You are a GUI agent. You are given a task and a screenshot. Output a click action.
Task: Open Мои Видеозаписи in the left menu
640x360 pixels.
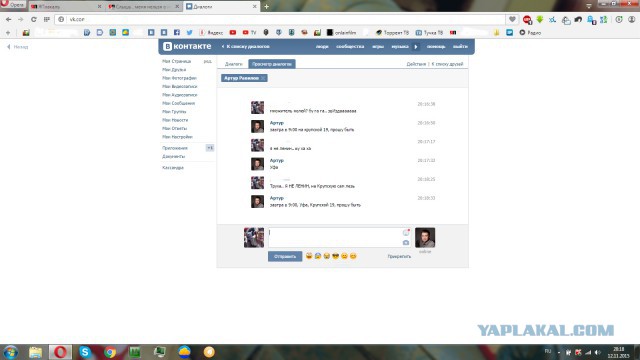180,87
